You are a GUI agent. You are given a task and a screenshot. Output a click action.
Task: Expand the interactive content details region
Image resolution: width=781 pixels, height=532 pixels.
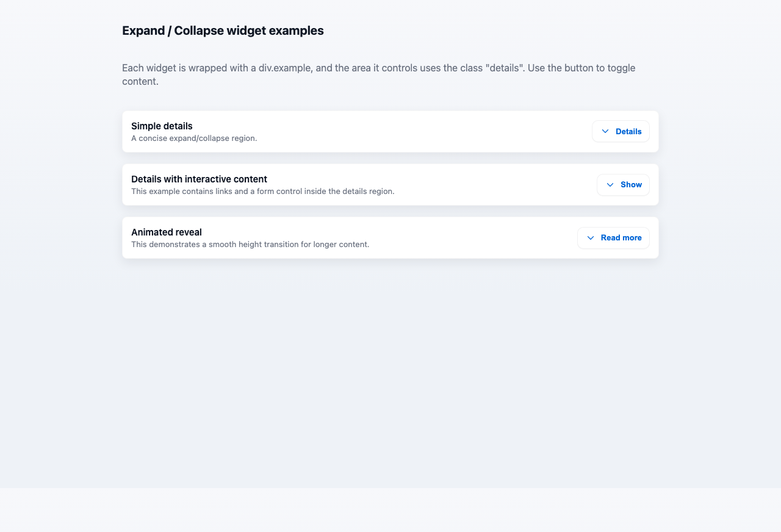coord(623,185)
